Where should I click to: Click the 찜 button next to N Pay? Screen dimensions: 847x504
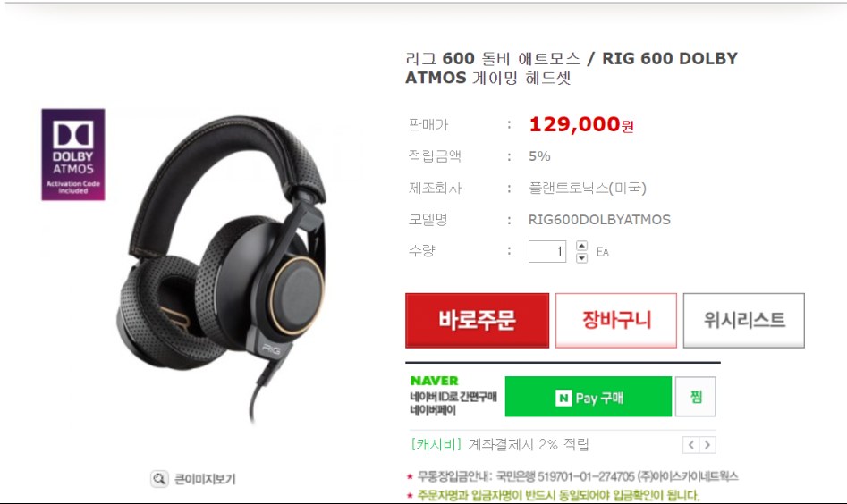(x=696, y=397)
